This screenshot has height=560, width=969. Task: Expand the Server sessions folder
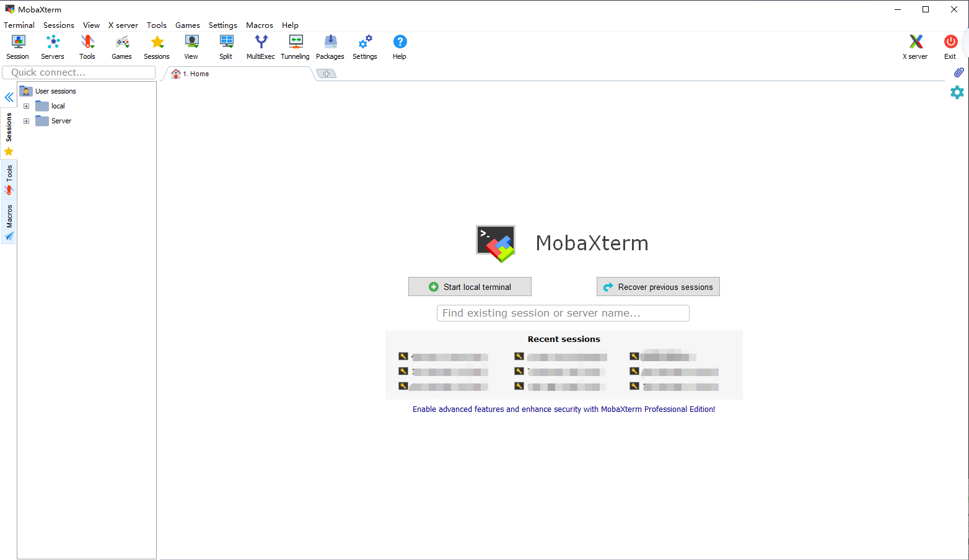tap(26, 121)
